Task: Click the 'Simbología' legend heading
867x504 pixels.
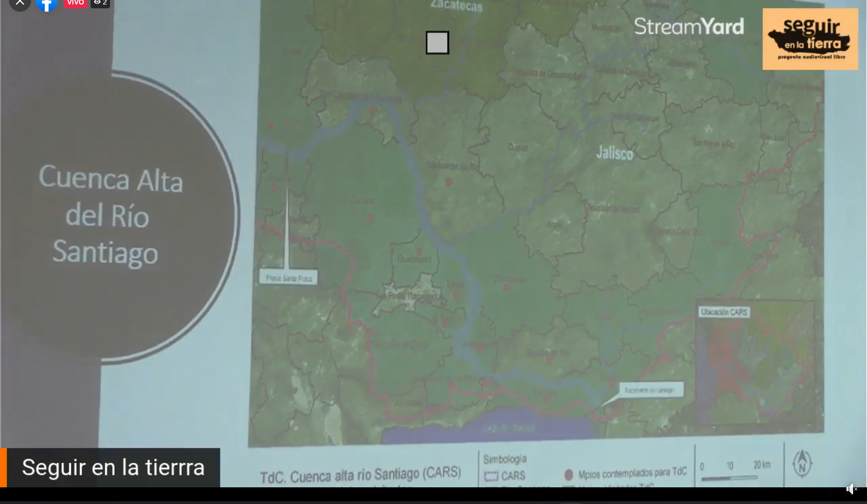Action: (504, 459)
